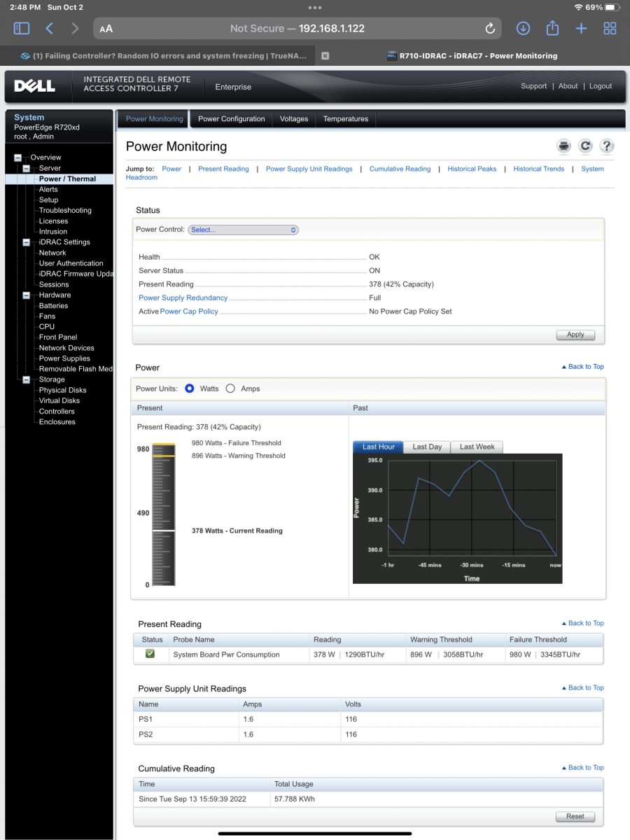Screen dimensions: 630x840
Task: Jump to Power Supply Unit Readings link
Action: (x=309, y=169)
